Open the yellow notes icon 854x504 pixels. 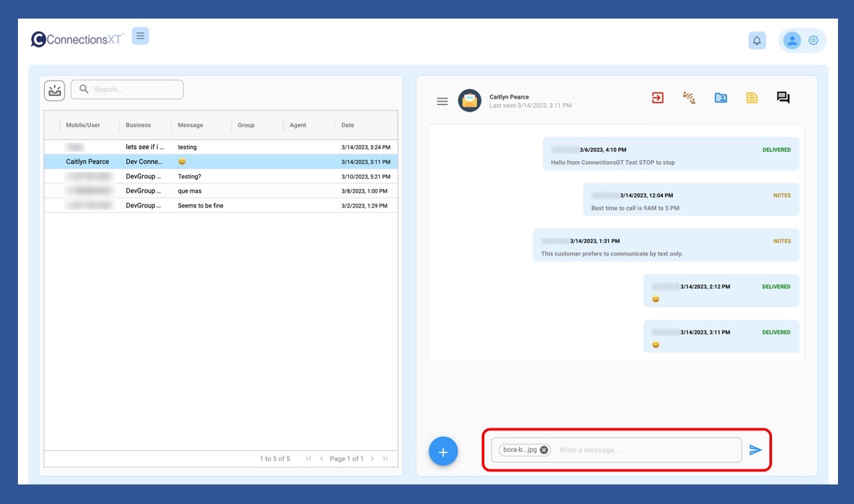[x=751, y=98]
